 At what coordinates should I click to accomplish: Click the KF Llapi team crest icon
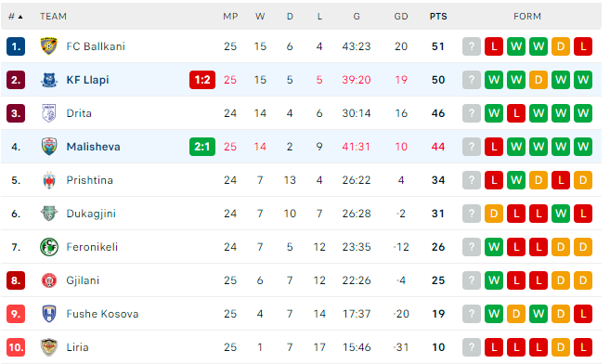click(x=49, y=80)
